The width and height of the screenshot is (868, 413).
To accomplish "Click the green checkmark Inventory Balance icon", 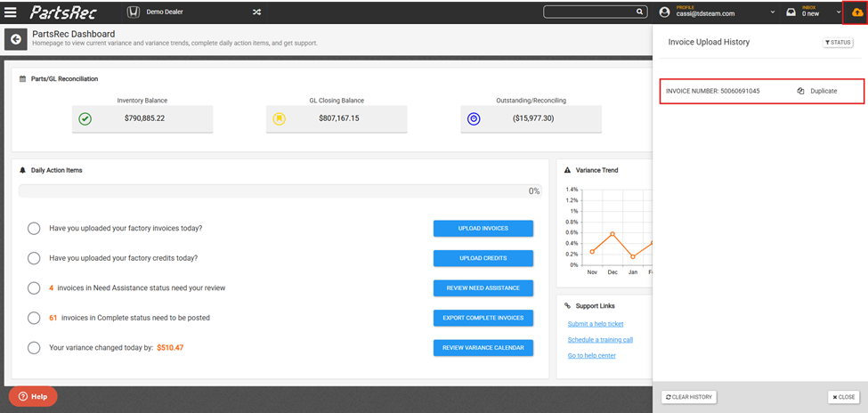I will tap(85, 118).
